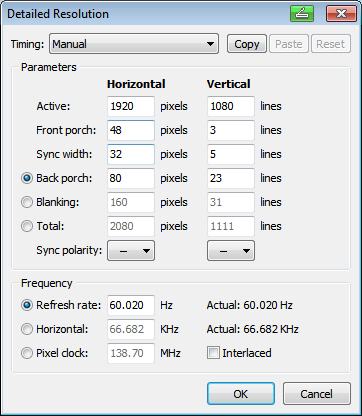Viewport: 362px width, 416px height.
Task: Select the Blanking radio button
Action: tap(27, 202)
